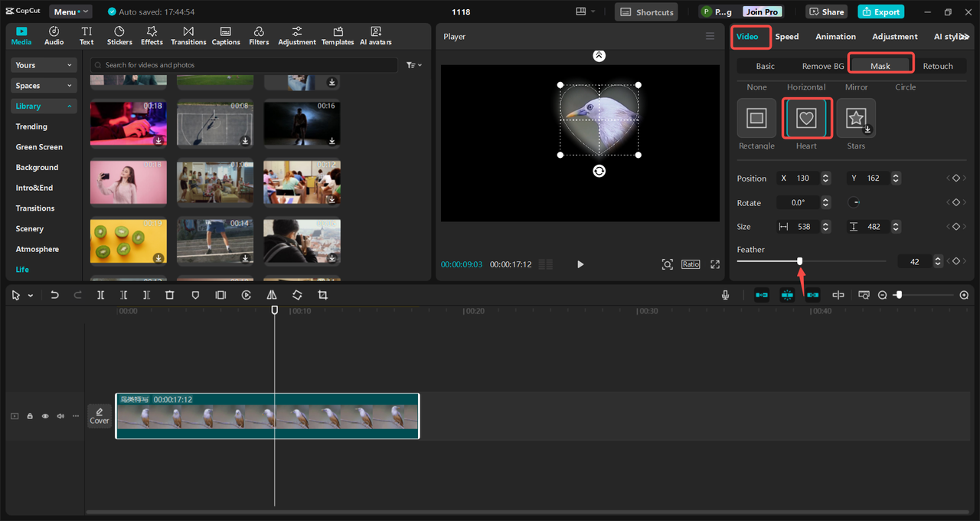
Task: Expand the Spaces section
Action: (x=44, y=86)
